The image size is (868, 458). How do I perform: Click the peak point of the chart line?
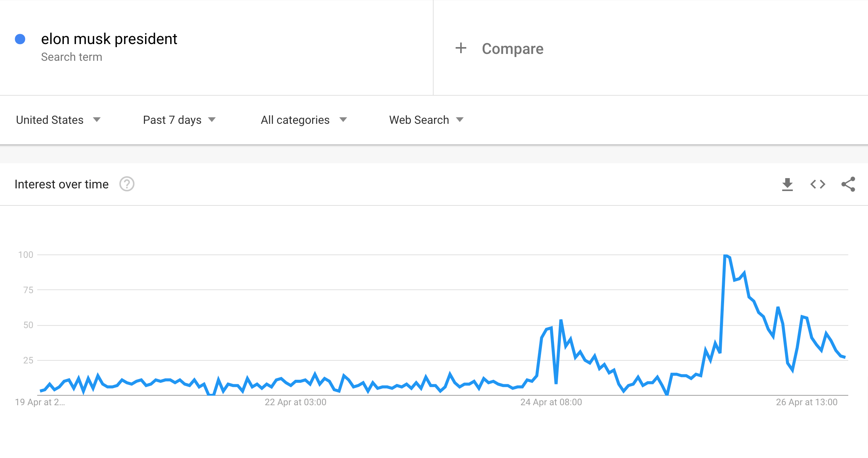pos(725,255)
